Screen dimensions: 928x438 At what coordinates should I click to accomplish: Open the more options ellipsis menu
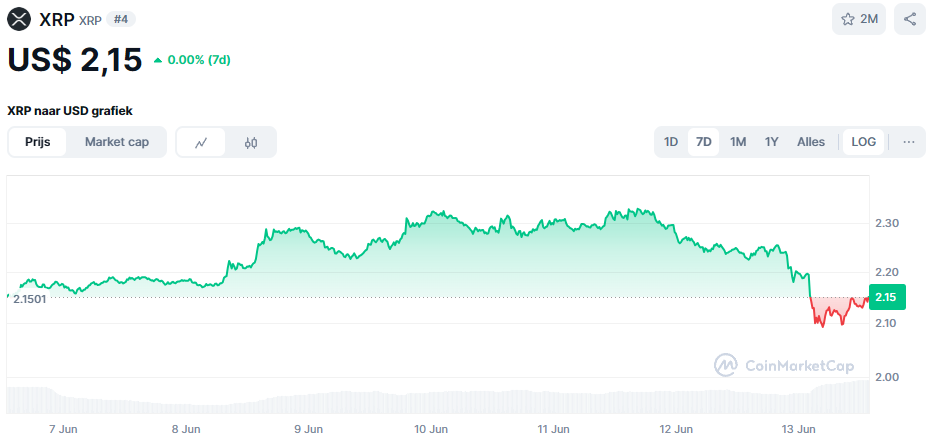pyautogui.click(x=909, y=142)
